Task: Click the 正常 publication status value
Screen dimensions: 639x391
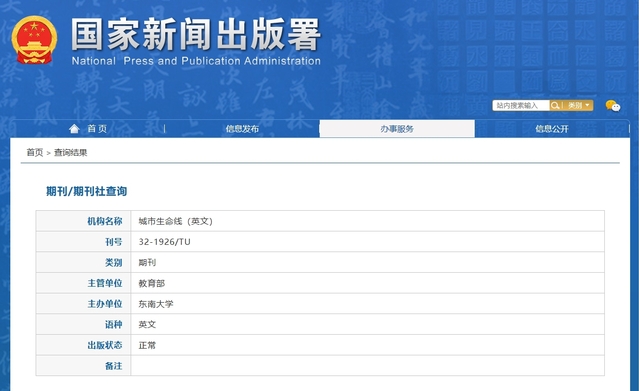Action: (x=147, y=345)
